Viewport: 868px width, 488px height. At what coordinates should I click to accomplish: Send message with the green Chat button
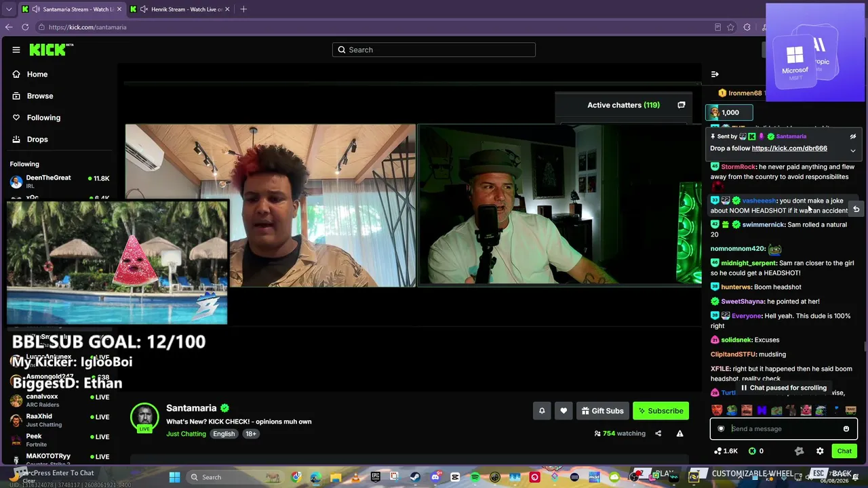844,451
